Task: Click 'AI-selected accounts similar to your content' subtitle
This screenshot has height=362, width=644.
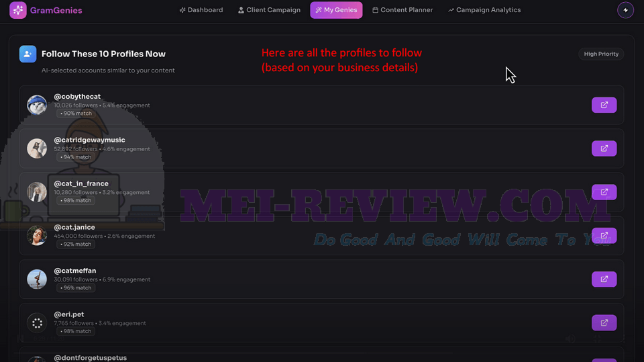Action: 108,71
